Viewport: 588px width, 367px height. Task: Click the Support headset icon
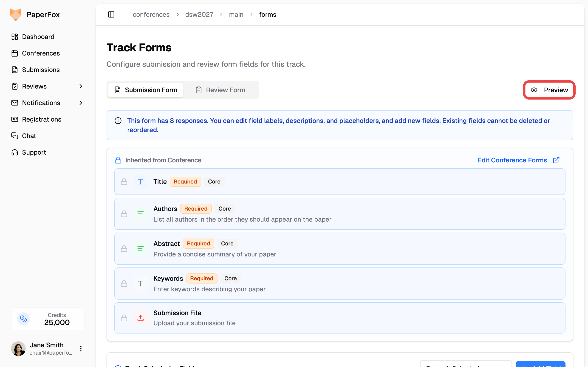[14, 152]
